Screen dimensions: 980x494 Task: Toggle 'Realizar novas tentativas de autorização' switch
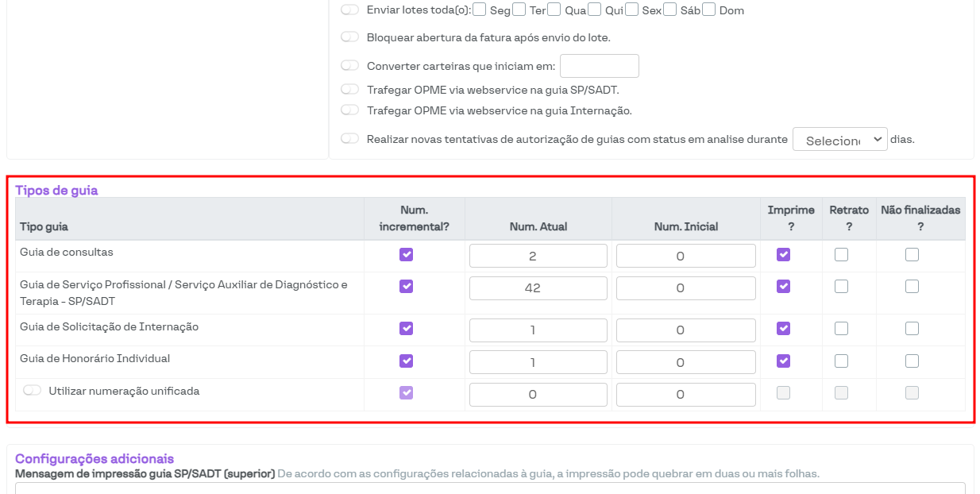pyautogui.click(x=349, y=139)
